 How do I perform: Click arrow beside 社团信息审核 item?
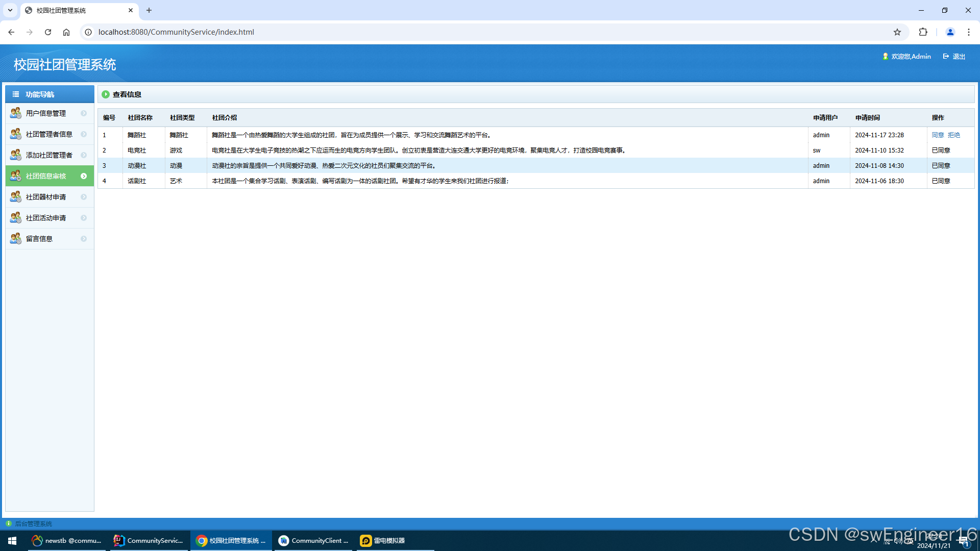84,176
